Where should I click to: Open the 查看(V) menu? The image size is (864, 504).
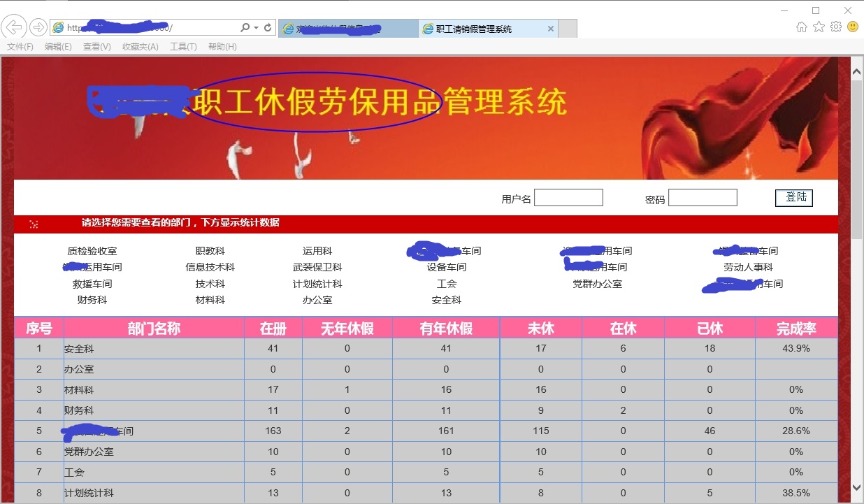[x=96, y=47]
